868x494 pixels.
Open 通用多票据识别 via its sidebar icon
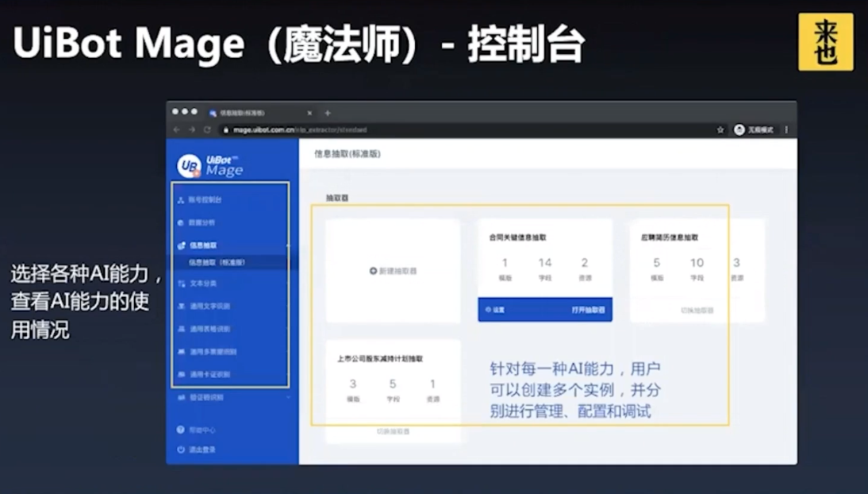point(181,352)
